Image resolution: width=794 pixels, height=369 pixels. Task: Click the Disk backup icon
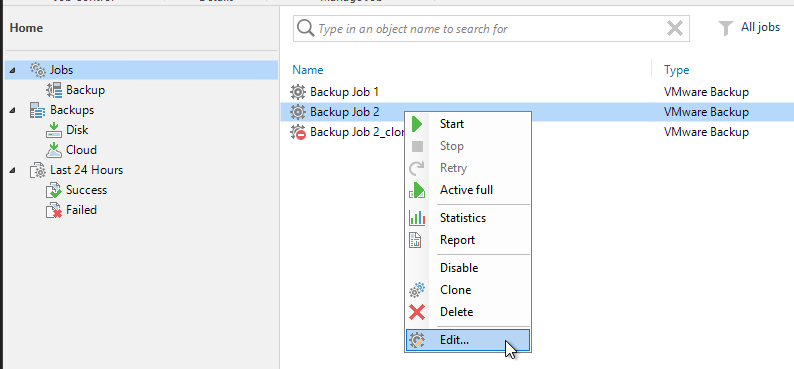click(x=54, y=130)
